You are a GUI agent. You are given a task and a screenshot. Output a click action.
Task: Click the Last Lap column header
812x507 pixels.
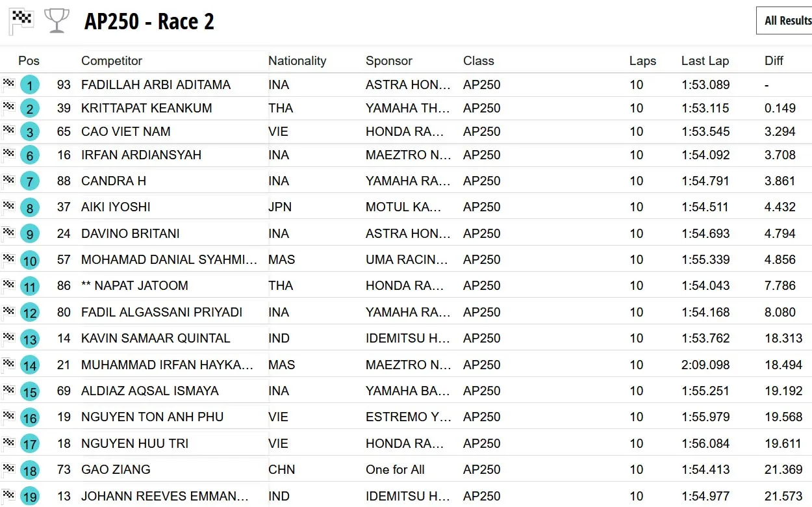pos(705,61)
